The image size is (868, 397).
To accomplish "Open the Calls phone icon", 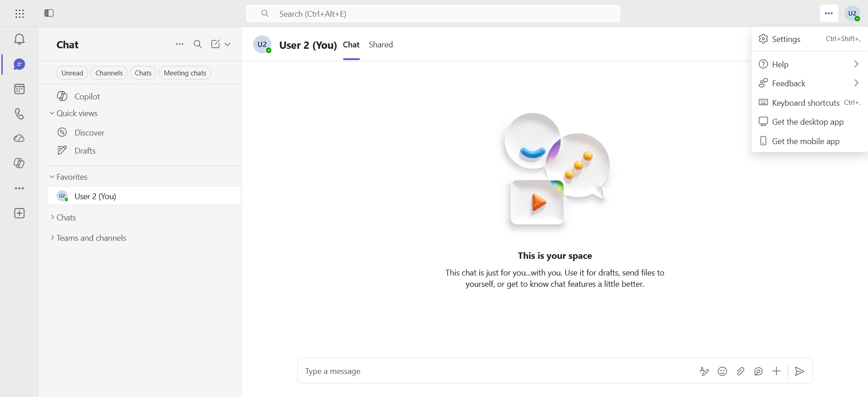I will pos(19,114).
